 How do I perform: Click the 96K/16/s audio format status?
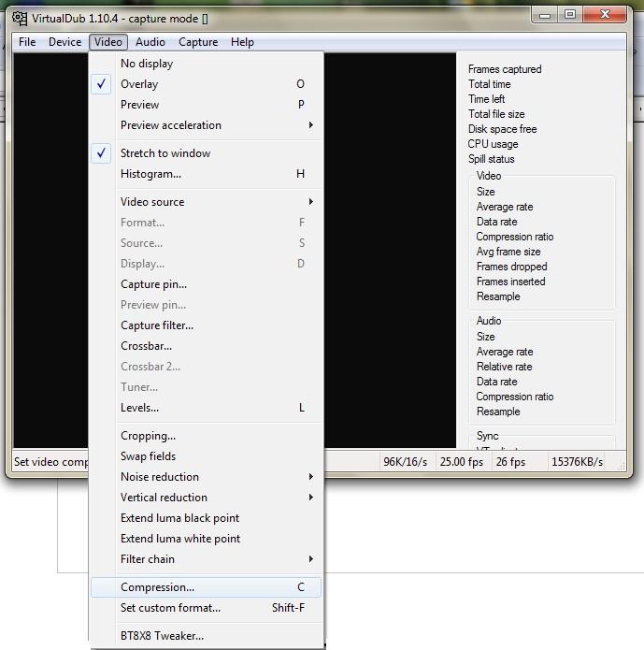[x=406, y=462]
